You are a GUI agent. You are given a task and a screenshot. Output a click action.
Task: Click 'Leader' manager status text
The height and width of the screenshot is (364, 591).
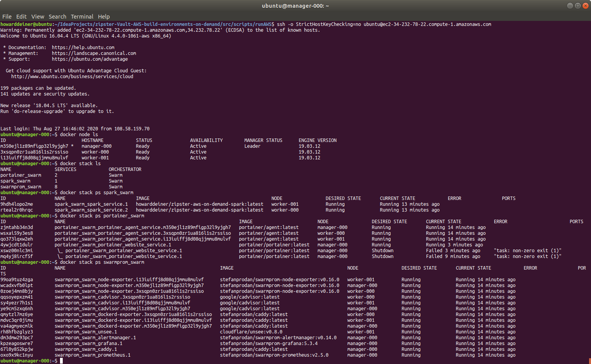point(252,146)
